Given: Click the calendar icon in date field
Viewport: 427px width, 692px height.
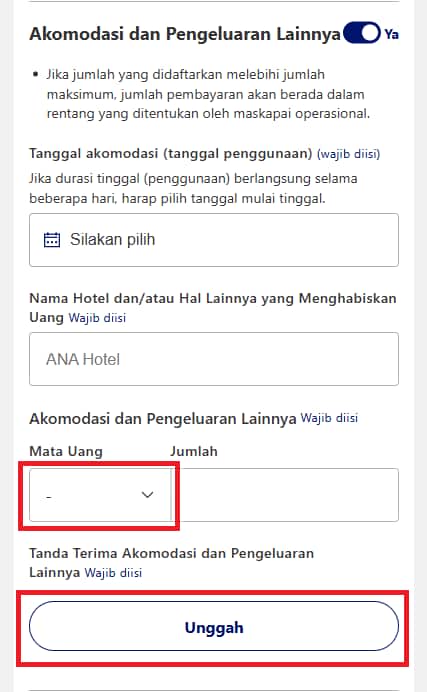Looking at the screenshot, I should click(52, 240).
